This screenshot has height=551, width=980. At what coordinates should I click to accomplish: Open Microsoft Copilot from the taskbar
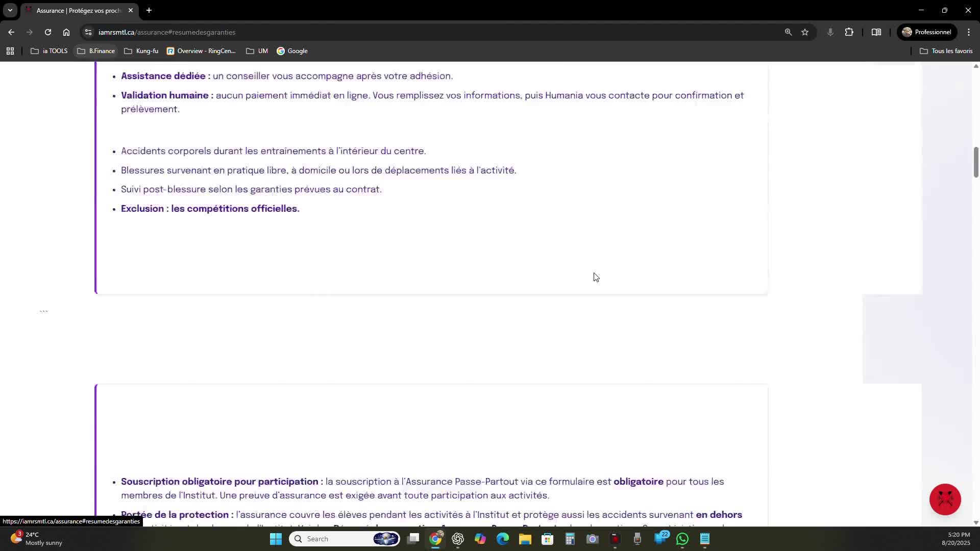(x=480, y=539)
